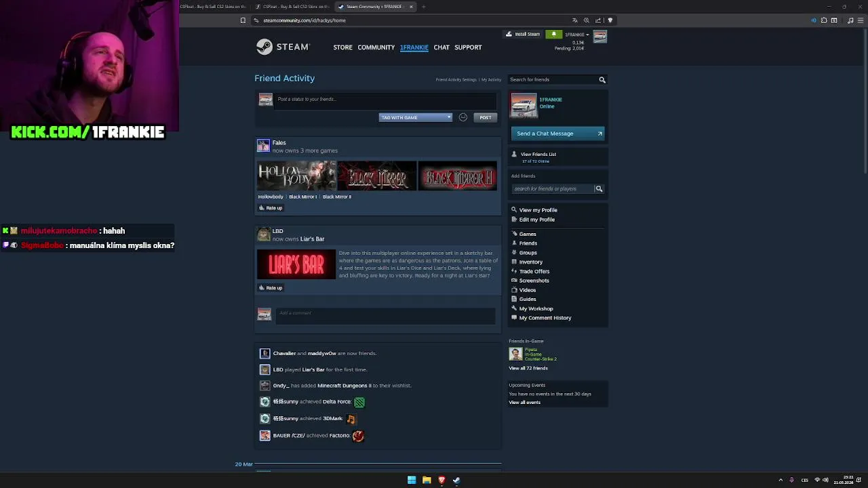Click the Liar's Bar game banner

pyautogui.click(x=296, y=264)
